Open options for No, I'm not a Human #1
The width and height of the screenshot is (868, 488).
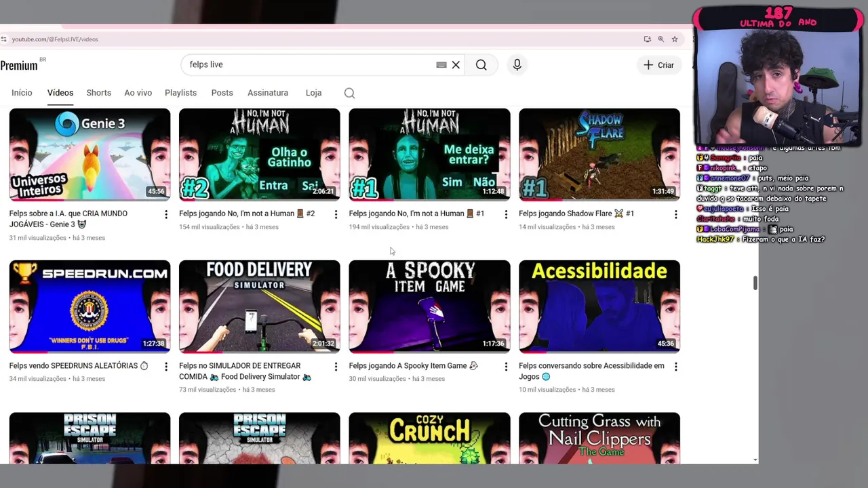coord(505,215)
